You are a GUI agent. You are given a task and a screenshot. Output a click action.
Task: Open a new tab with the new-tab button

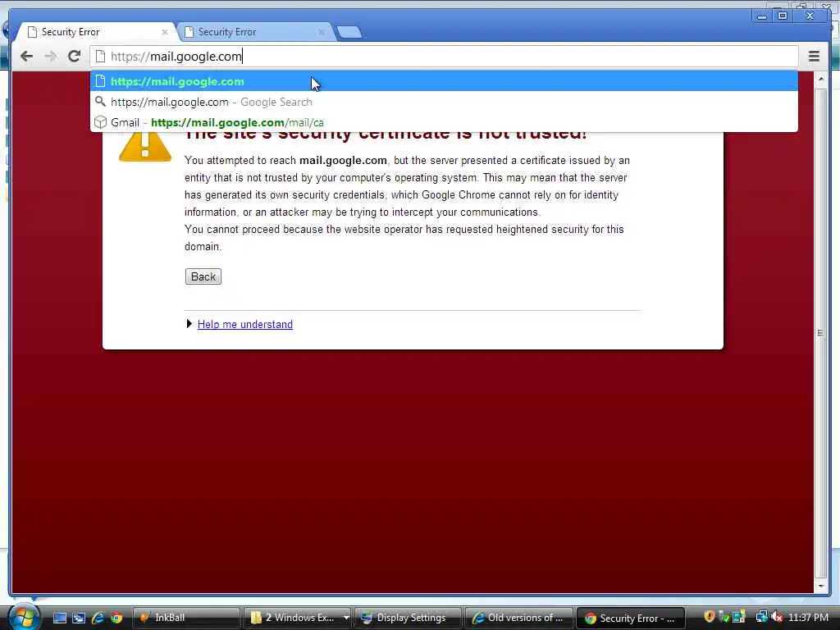pyautogui.click(x=349, y=32)
